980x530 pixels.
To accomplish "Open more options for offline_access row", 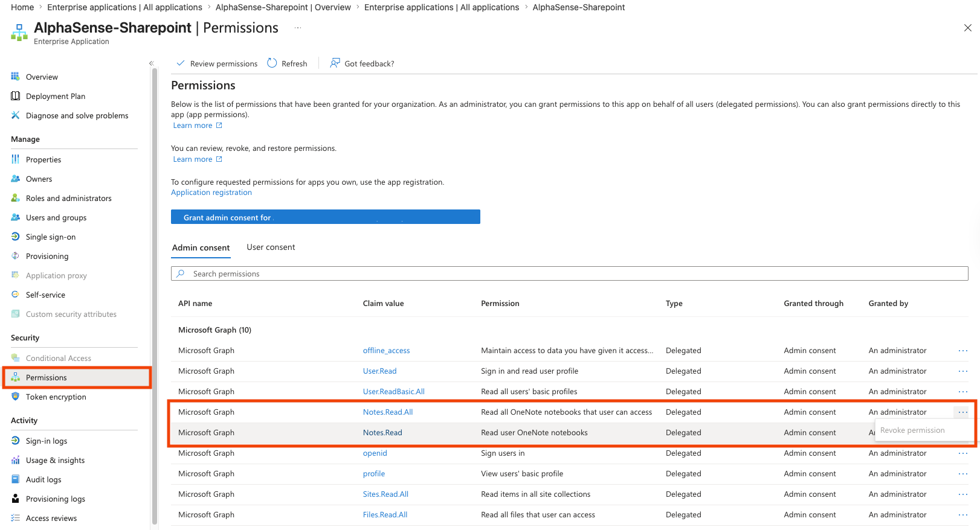I will click(x=962, y=350).
